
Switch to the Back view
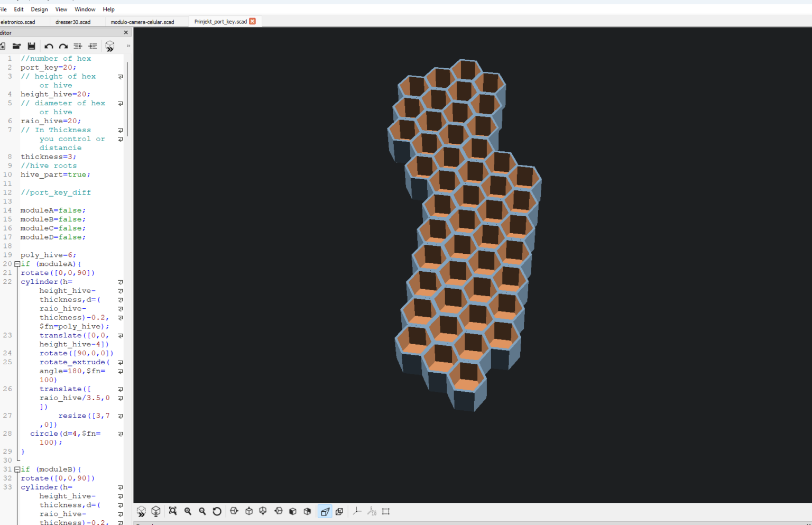point(307,511)
